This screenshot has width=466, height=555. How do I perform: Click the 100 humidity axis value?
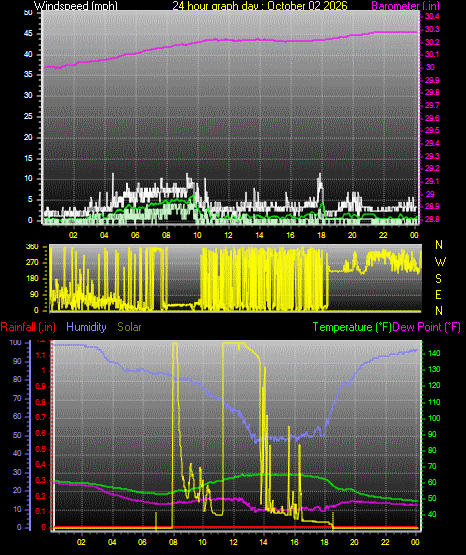(x=16, y=342)
